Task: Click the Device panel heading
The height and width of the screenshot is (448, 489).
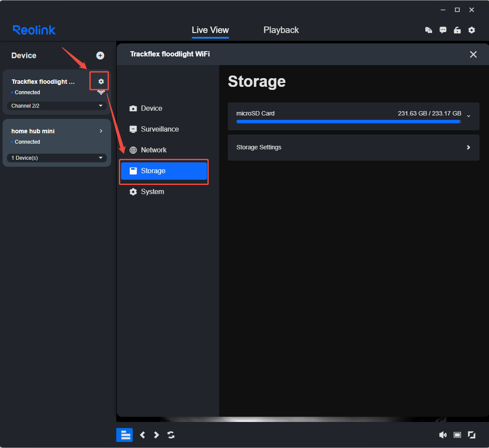Action: coord(24,56)
